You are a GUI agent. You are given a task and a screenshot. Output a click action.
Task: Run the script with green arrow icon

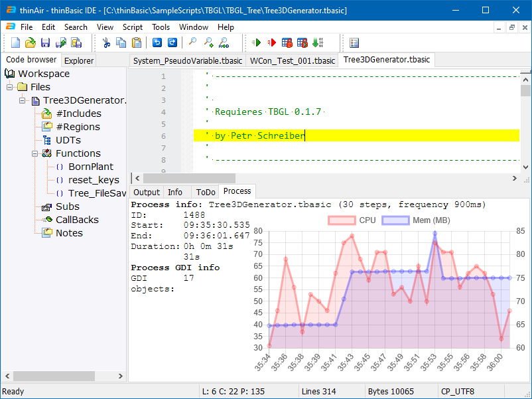click(x=257, y=43)
